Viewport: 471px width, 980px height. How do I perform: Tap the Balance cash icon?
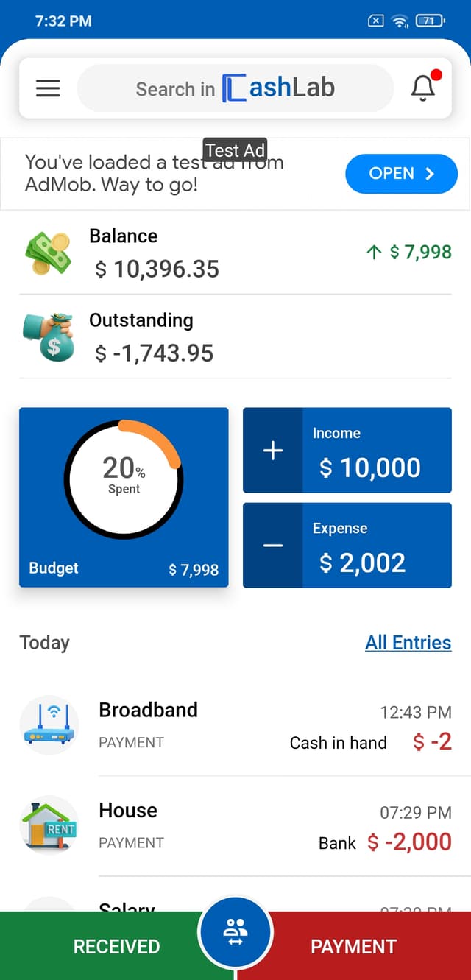[49, 253]
